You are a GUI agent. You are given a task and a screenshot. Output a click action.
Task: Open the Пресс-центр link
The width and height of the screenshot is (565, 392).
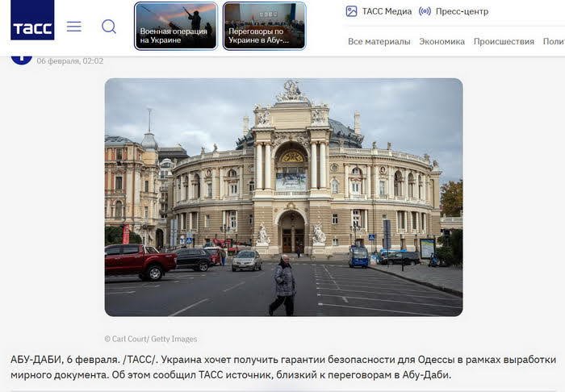462,11
